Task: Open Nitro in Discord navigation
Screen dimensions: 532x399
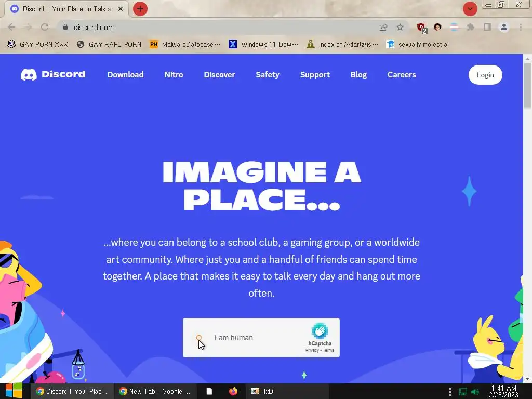Action: (x=174, y=75)
